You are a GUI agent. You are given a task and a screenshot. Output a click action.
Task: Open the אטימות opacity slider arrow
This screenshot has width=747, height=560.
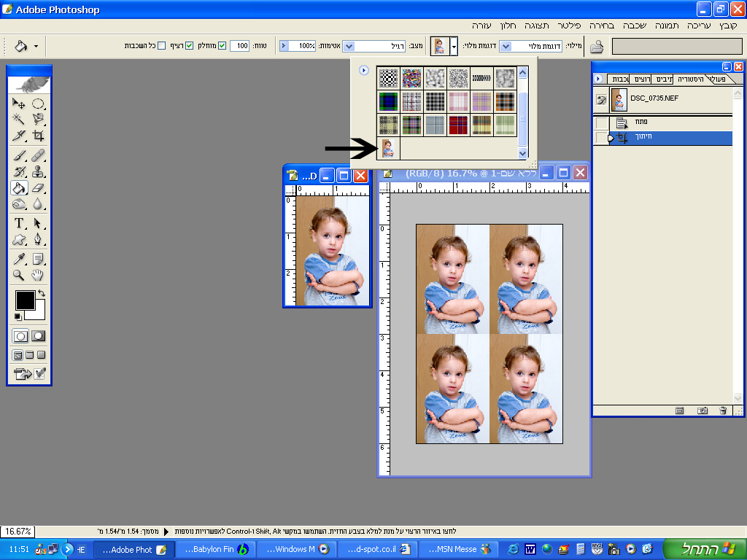click(x=284, y=46)
